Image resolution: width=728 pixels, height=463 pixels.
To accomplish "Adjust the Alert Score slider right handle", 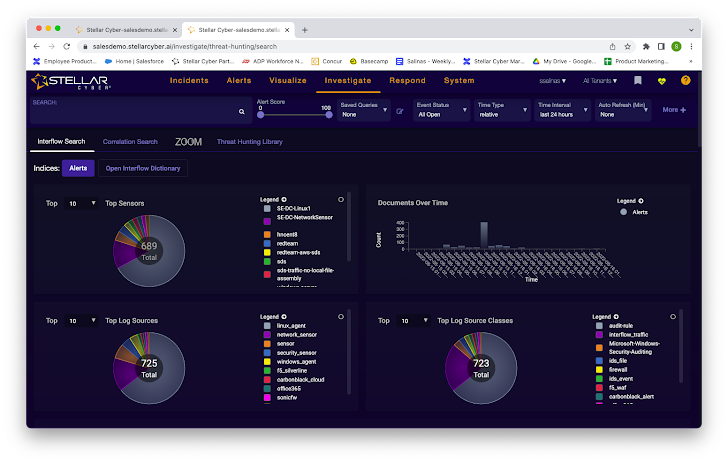I will [329, 114].
